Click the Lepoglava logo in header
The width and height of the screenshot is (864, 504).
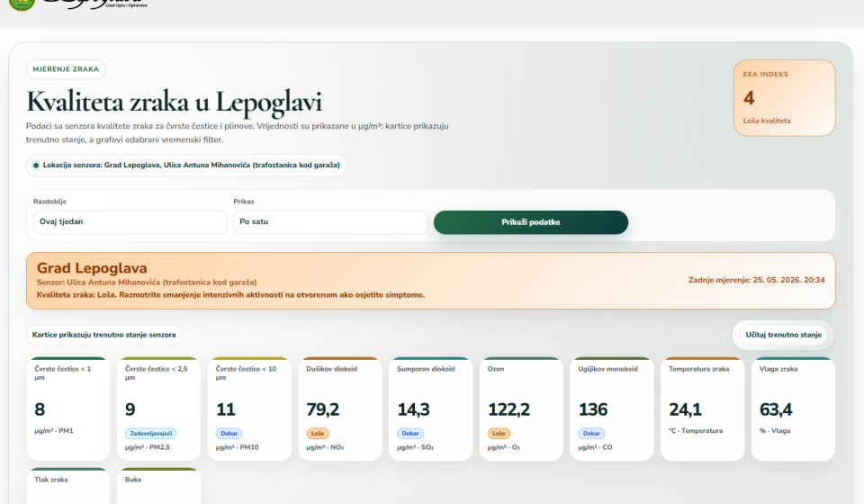(x=78, y=4)
